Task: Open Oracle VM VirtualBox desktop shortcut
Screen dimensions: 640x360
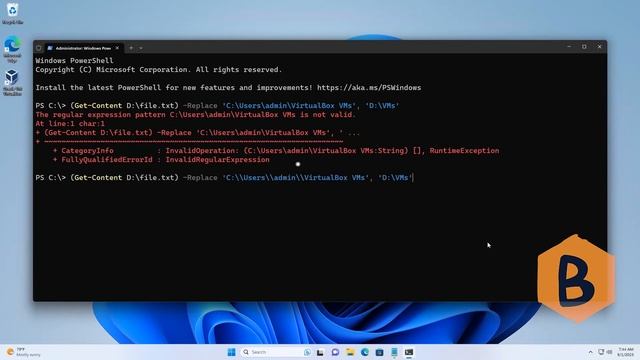Action: [12, 83]
